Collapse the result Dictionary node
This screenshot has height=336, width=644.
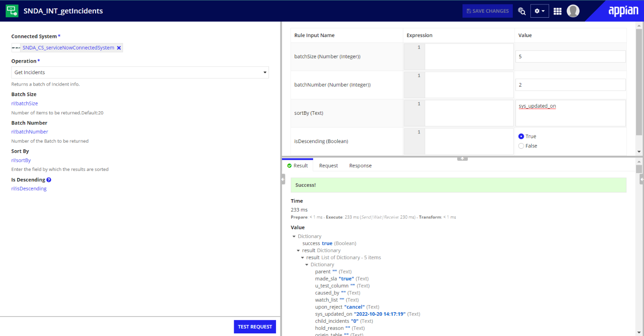pos(299,250)
